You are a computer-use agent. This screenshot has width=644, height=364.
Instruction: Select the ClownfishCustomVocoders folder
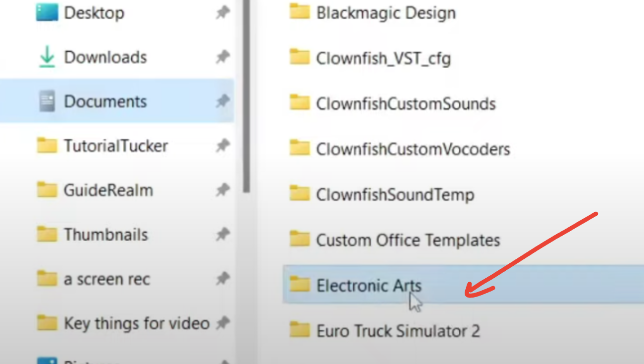413,149
